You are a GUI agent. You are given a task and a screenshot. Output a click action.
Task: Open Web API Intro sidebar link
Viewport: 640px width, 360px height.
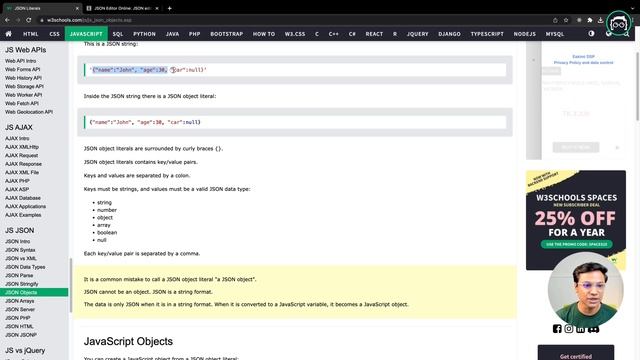click(20, 61)
